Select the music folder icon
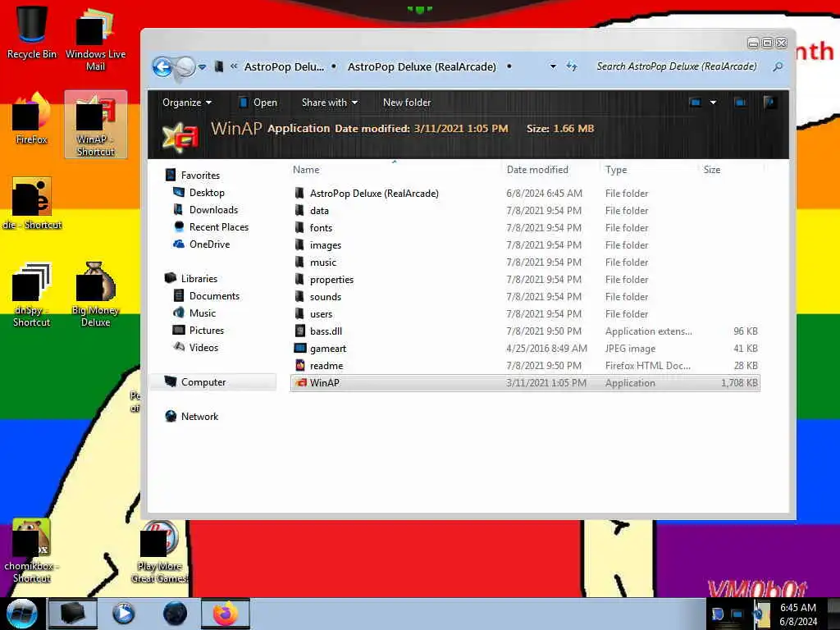 pyautogui.click(x=300, y=262)
